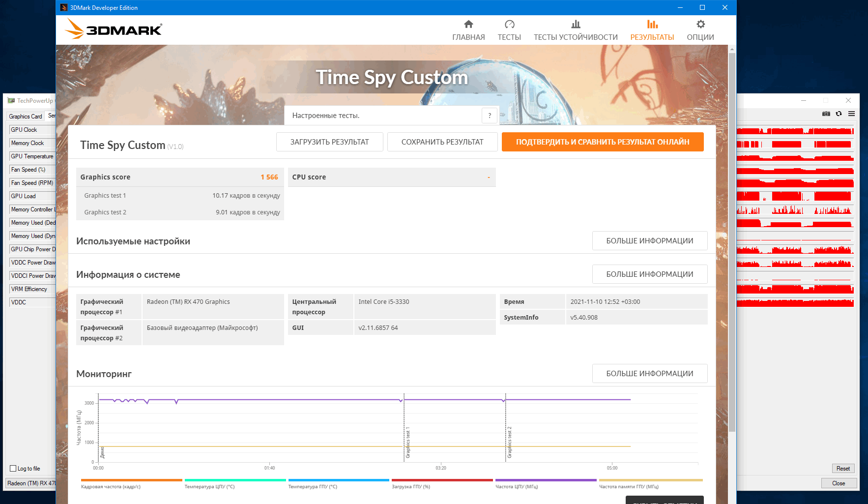Click the CPU score header
Image resolution: width=868 pixels, height=504 pixels.
[392, 177]
